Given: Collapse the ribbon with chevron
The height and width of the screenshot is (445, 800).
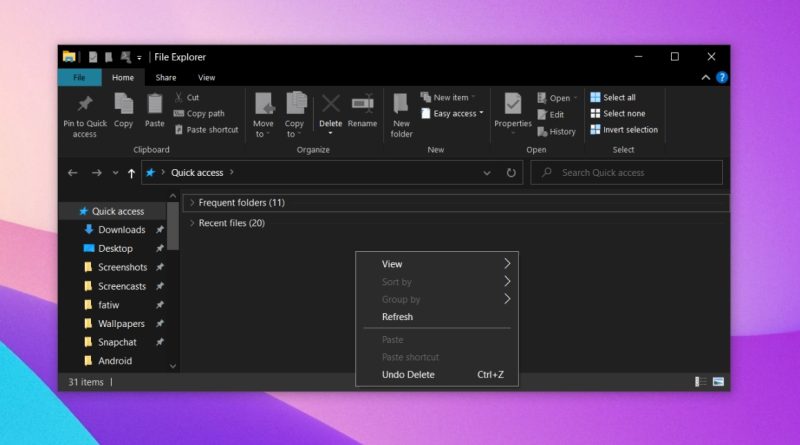Looking at the screenshot, I should pyautogui.click(x=706, y=78).
